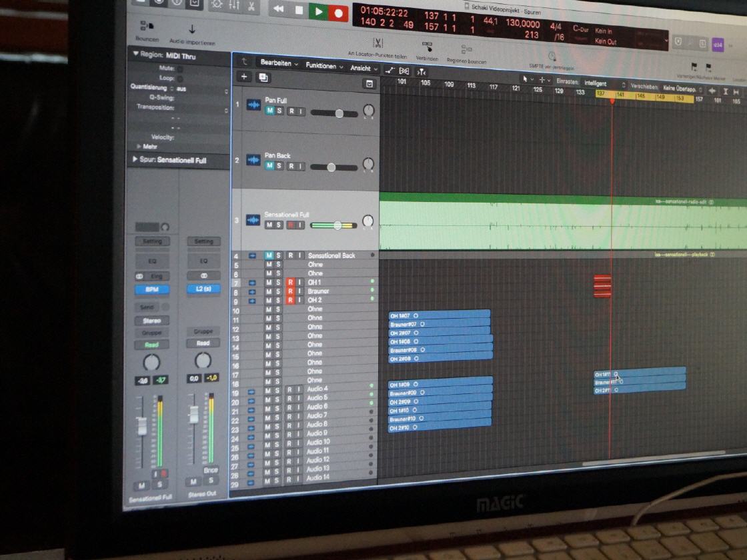The width and height of the screenshot is (747, 560).
Task: Add a new track with the plus button
Action: coord(243,76)
